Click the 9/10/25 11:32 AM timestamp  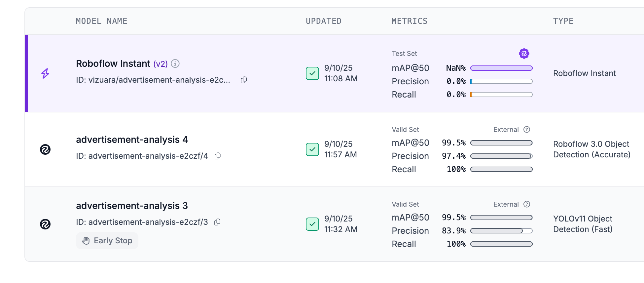(341, 224)
